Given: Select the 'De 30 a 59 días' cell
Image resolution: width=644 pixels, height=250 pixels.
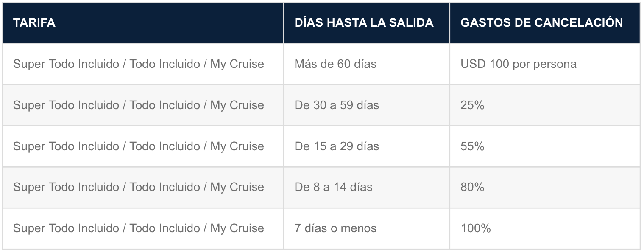Looking at the screenshot, I should tap(366, 105).
